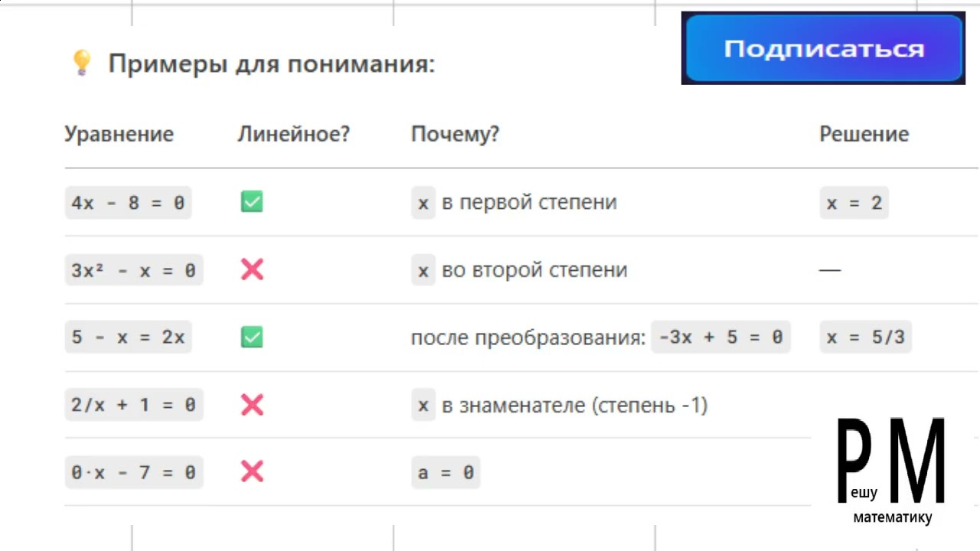Select the equation 4x - 8 = 0

pyautogui.click(x=128, y=203)
